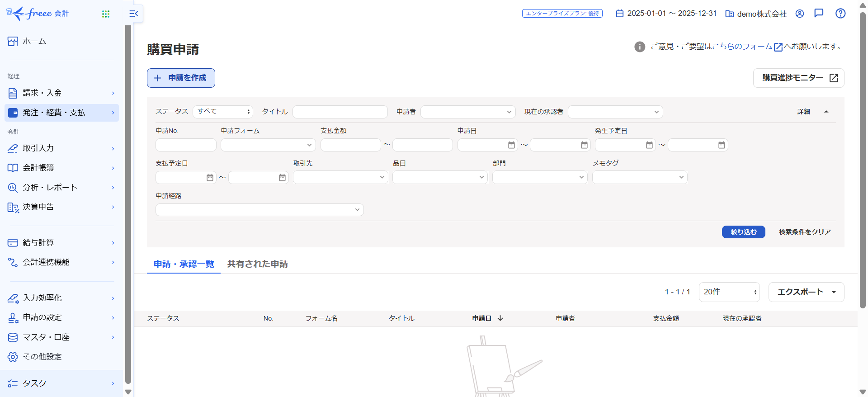The width and height of the screenshot is (868, 397).
Task: Open the 品目 dropdown
Action: 440,177
